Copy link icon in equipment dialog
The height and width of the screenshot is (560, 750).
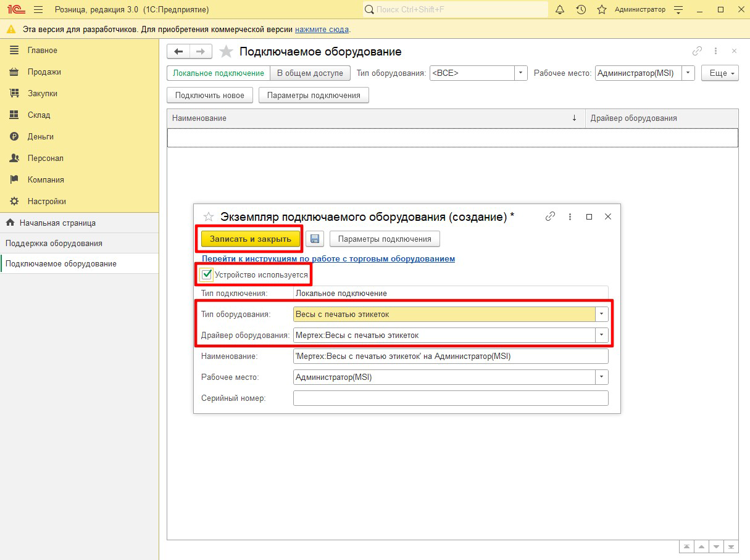pyautogui.click(x=551, y=216)
